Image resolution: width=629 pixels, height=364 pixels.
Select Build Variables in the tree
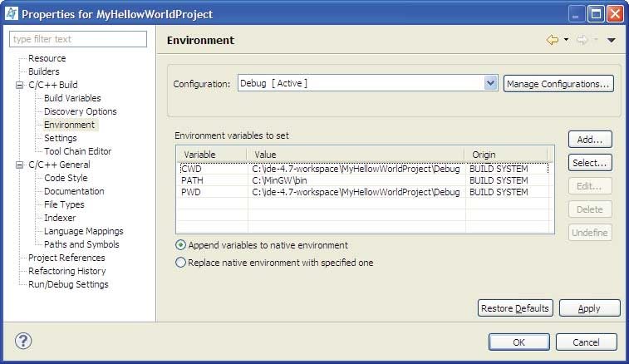pos(72,98)
